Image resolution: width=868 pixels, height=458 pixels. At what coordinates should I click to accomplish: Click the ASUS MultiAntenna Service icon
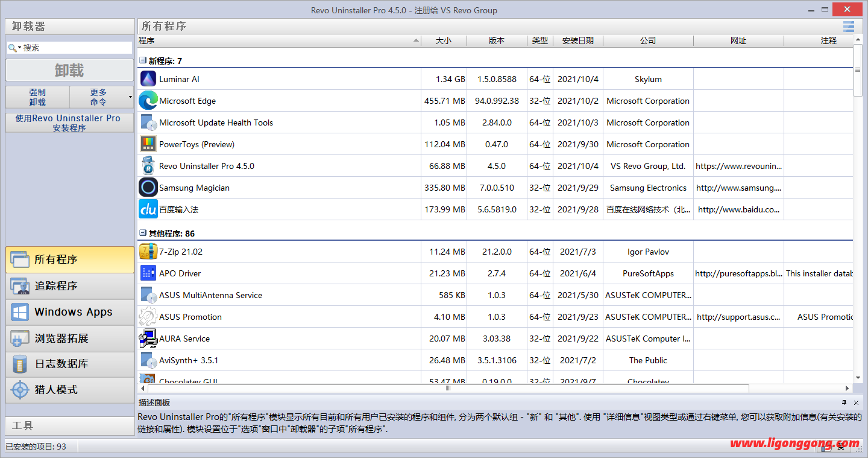(148, 295)
